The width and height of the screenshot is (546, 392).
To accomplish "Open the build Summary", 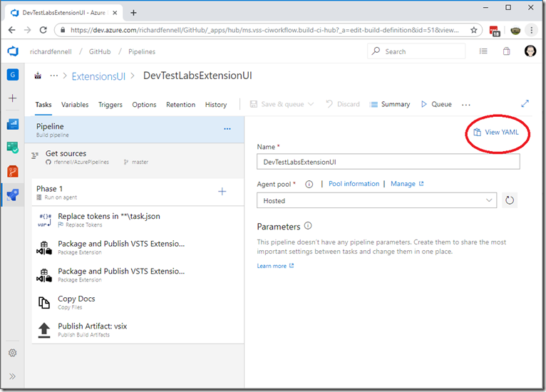I will pyautogui.click(x=390, y=104).
